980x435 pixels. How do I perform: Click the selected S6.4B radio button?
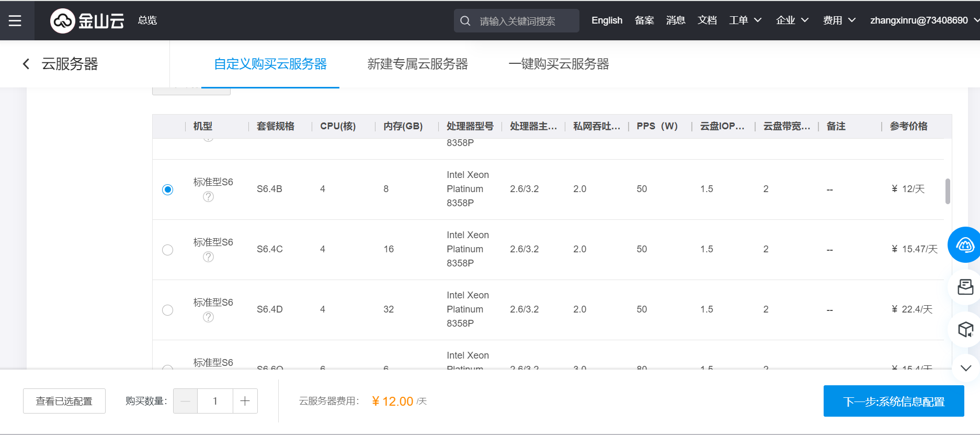167,189
